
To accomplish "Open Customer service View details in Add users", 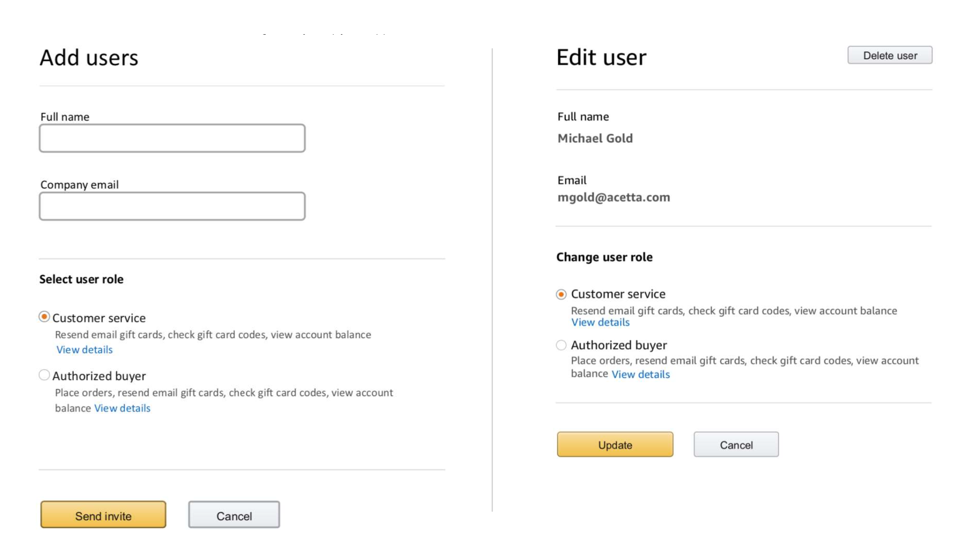I will click(x=84, y=350).
